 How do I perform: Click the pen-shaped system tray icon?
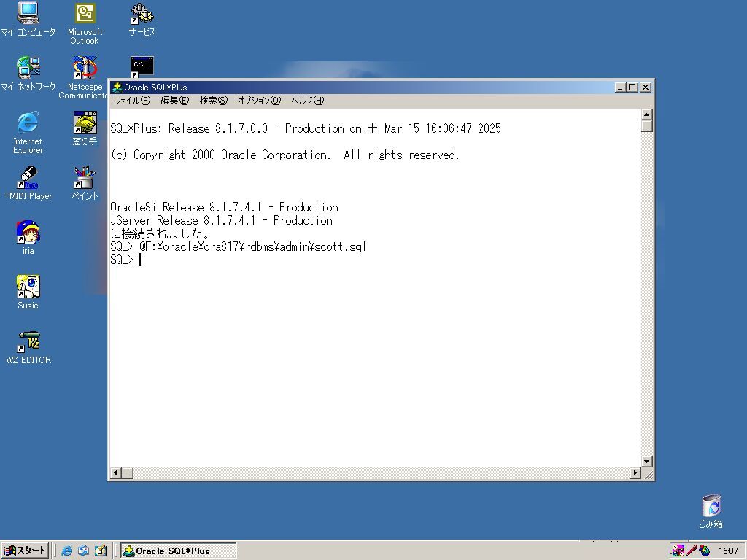click(692, 551)
